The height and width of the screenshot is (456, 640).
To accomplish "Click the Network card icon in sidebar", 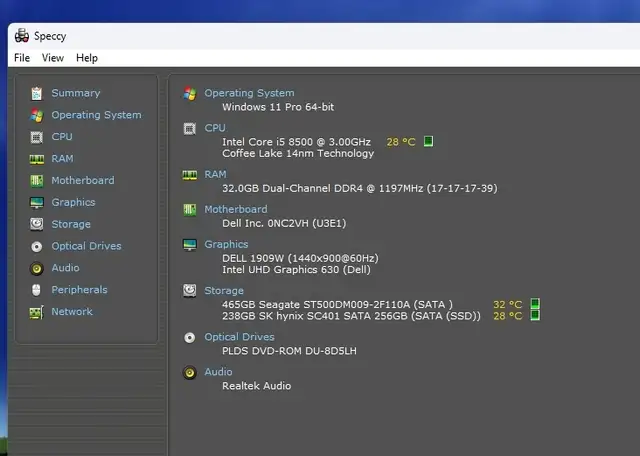I will (x=36, y=312).
